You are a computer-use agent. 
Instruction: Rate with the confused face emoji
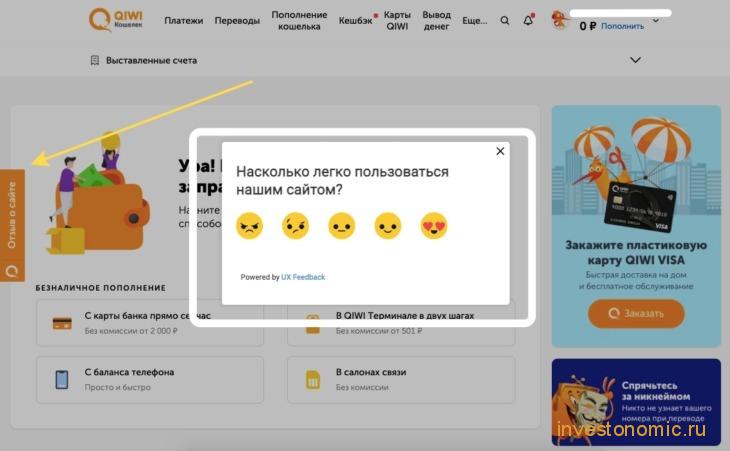296,226
